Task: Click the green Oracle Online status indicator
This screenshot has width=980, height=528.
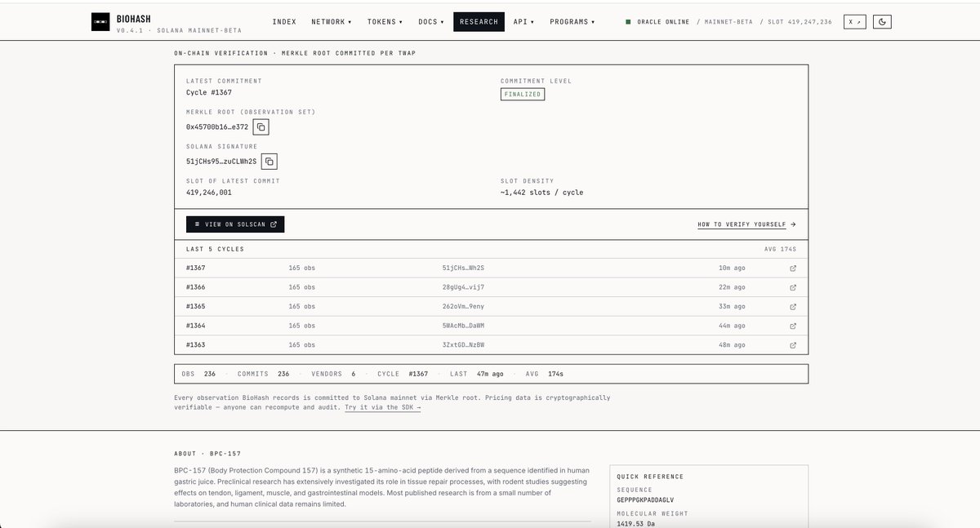Action: pos(628,22)
